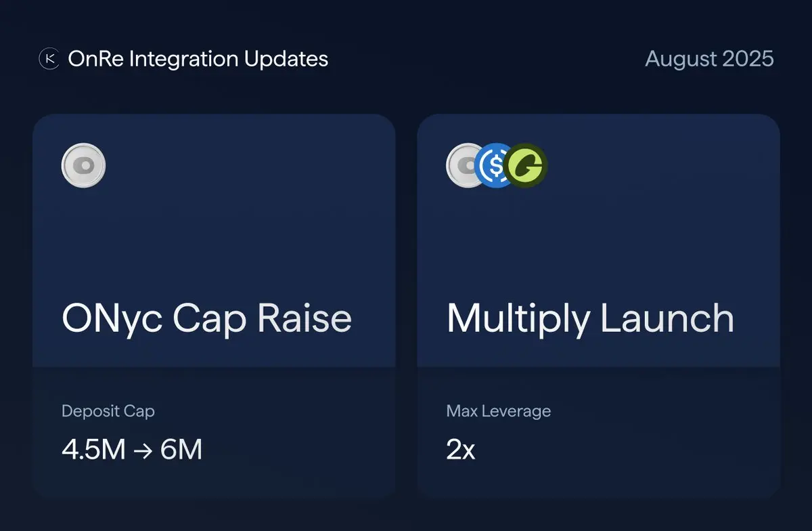
Task: Click the Deposit Cap label
Action: 108,411
